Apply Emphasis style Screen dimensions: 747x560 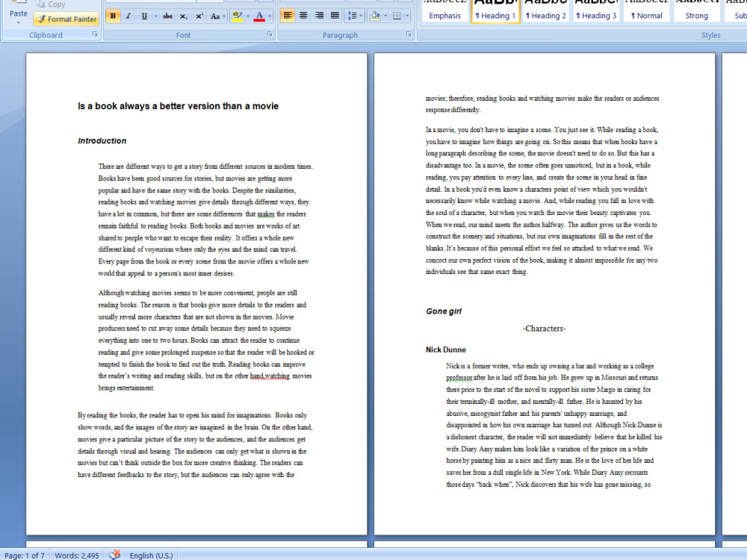445,11
